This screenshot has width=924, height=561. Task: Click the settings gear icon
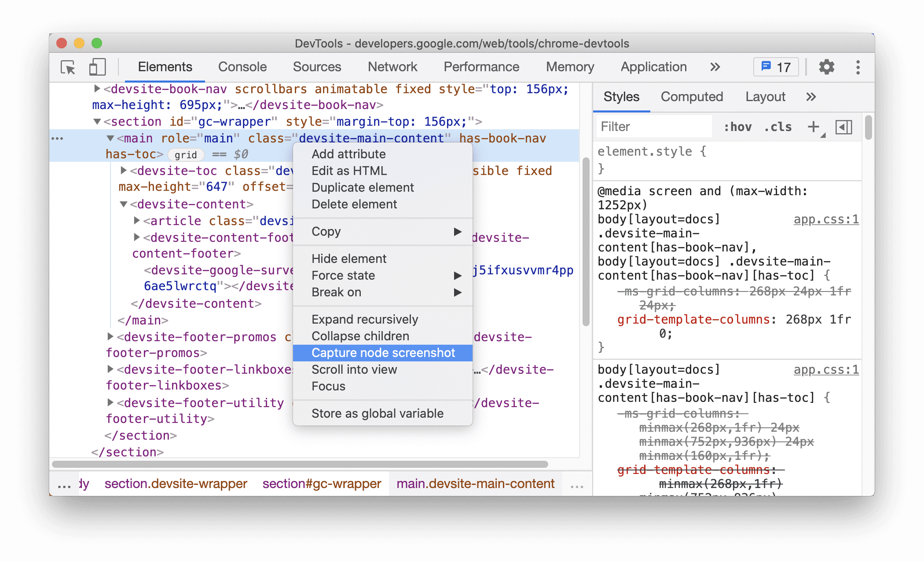pos(825,67)
